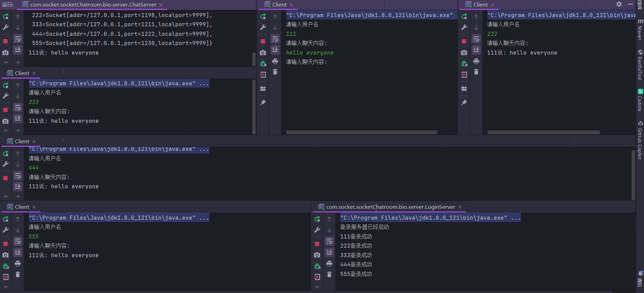Rerun the client logged in as 333
This screenshot has height=293, width=644.
6,85
